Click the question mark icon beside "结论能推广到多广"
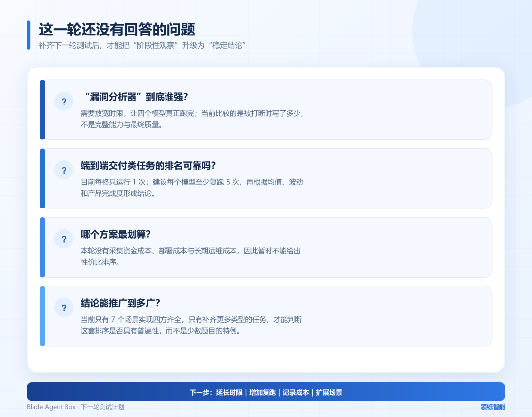The width and height of the screenshot is (532, 417). (x=64, y=308)
